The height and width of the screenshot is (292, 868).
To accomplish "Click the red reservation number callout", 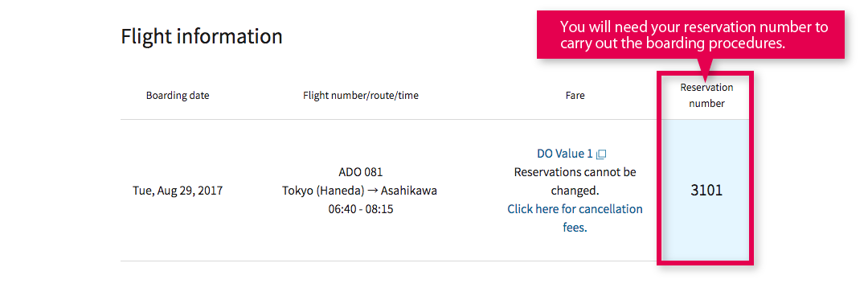I will pyautogui.click(x=690, y=35).
